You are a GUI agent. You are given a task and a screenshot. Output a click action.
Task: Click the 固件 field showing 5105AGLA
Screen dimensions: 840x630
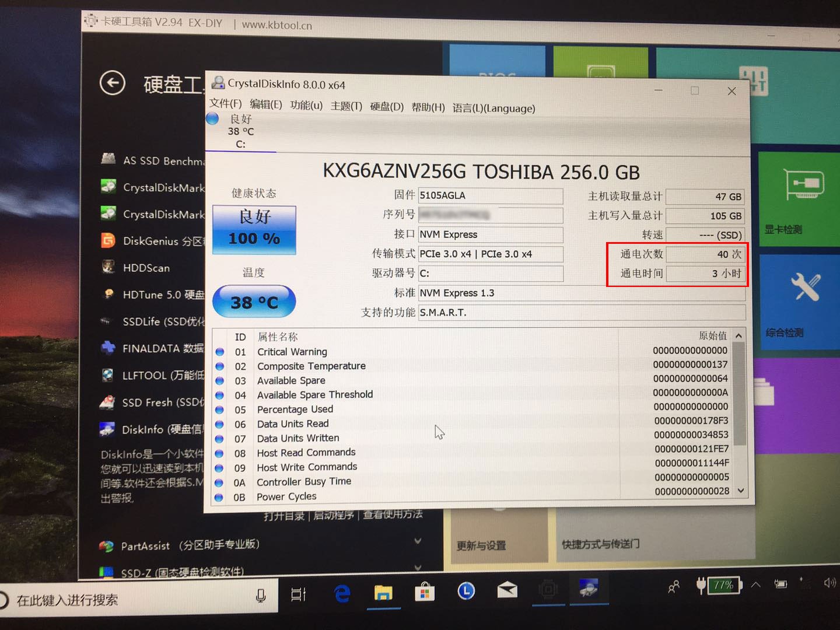(491, 195)
